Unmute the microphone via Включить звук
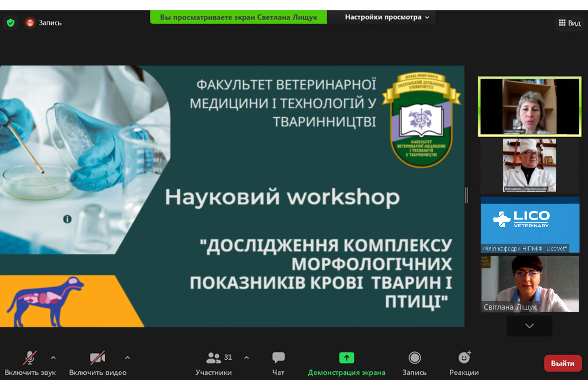 [30, 358]
